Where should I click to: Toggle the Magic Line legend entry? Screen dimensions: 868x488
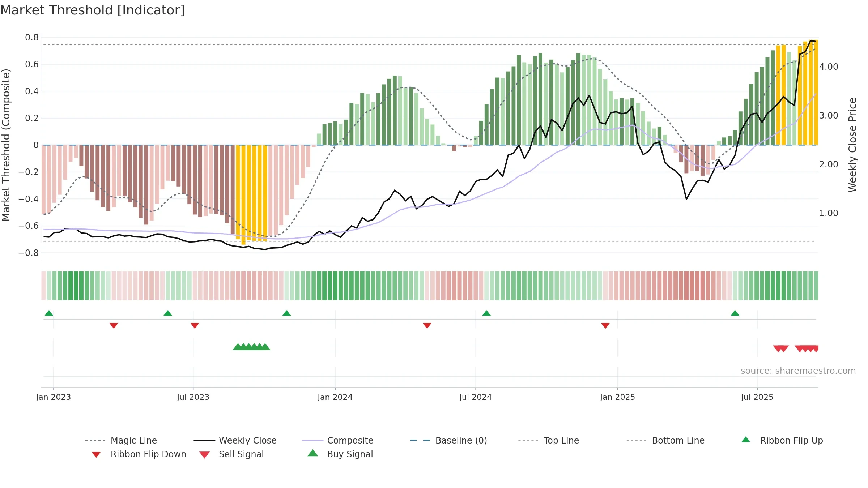121,440
